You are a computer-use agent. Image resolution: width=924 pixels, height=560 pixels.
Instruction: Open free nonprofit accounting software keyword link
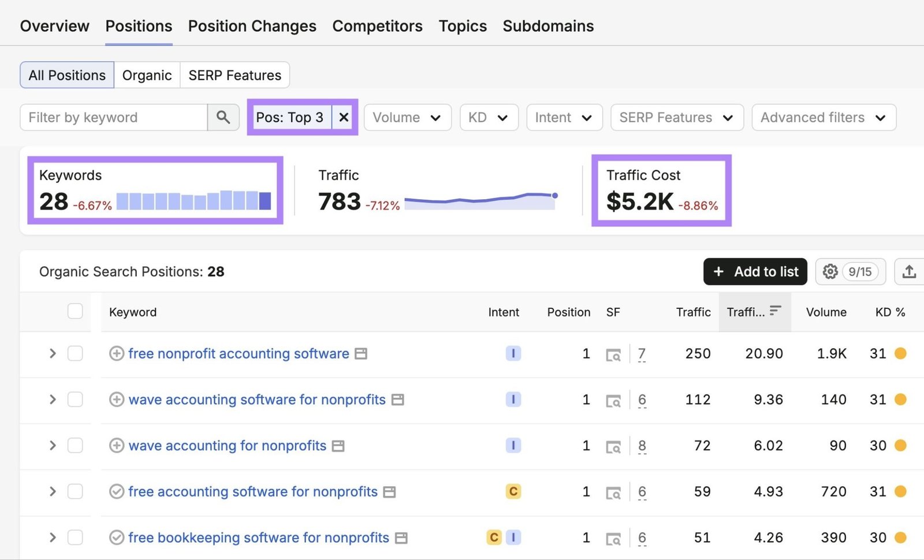point(239,353)
